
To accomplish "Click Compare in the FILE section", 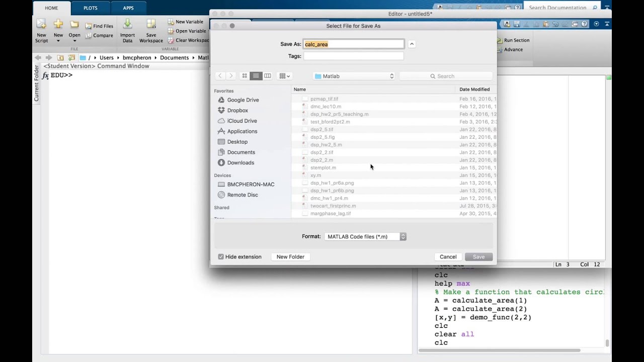I will pos(99,36).
